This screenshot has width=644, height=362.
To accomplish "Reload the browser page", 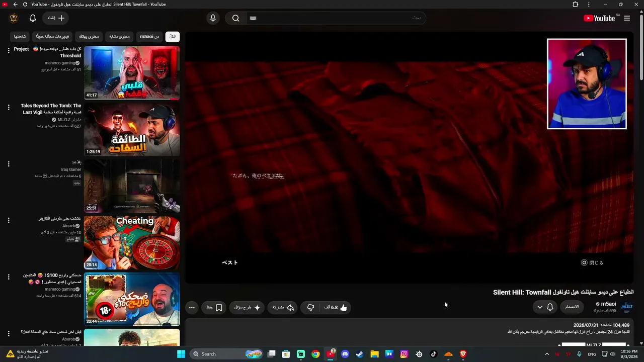I will 25,5.
